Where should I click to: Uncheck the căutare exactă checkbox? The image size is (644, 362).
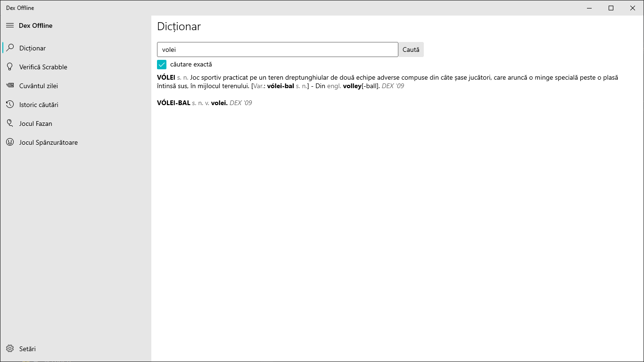tap(162, 65)
